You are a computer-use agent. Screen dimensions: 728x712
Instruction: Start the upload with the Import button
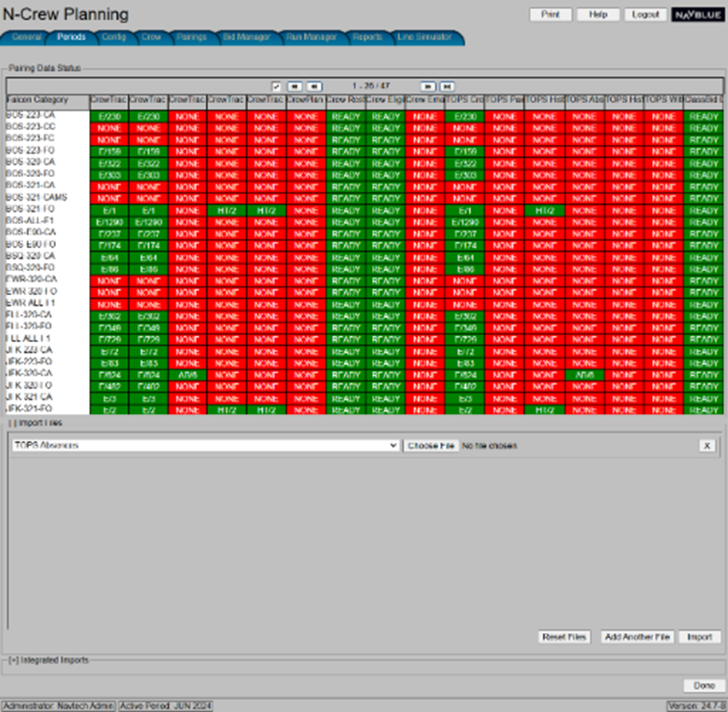coord(699,637)
